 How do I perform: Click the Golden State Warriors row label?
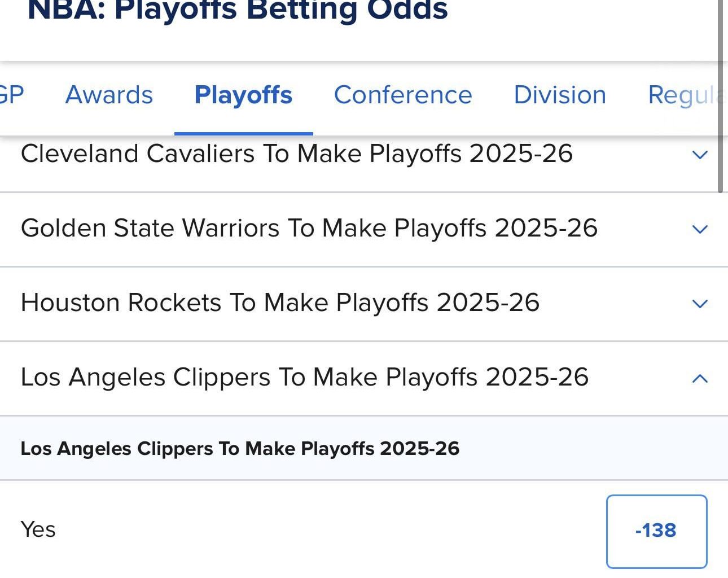[x=309, y=229]
